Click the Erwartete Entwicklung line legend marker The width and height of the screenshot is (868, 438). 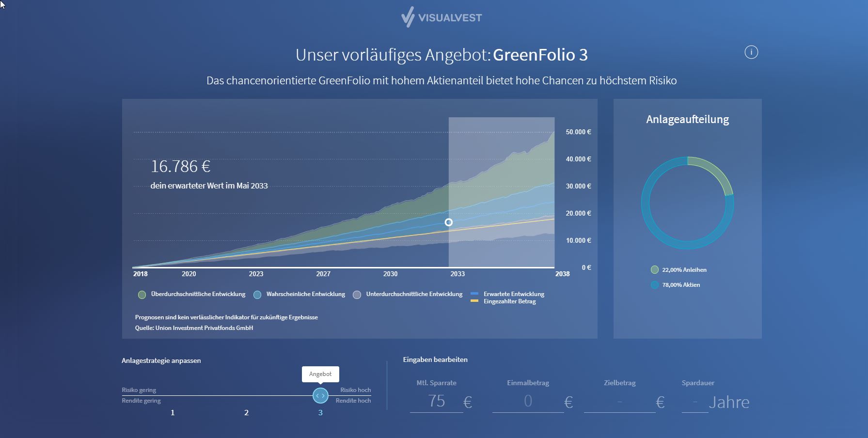point(474,294)
